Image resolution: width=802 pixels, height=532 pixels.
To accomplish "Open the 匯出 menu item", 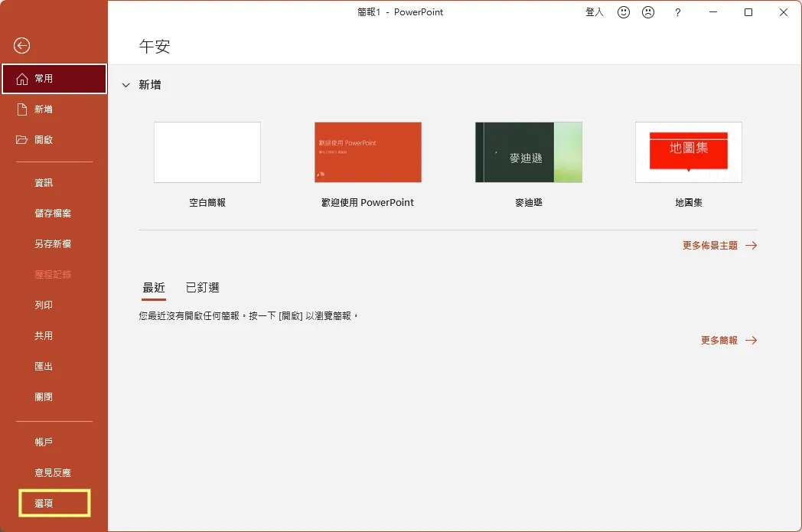I will (x=44, y=367).
